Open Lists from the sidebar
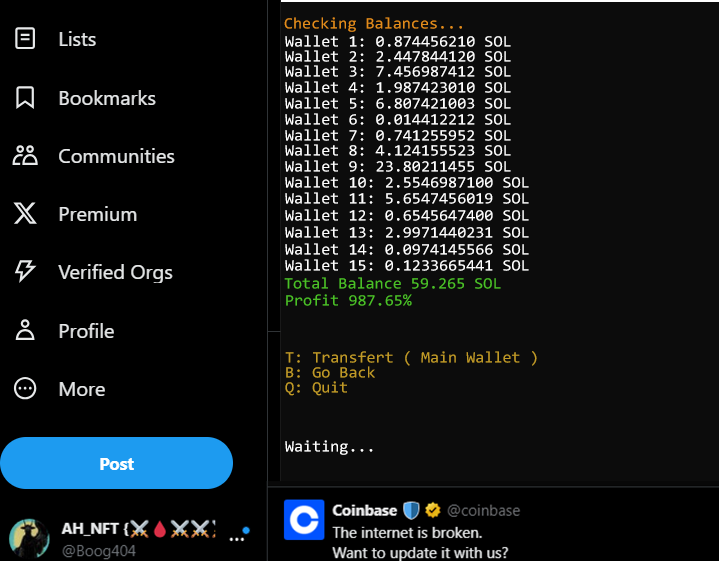The height and width of the screenshot is (561, 719). (77, 39)
